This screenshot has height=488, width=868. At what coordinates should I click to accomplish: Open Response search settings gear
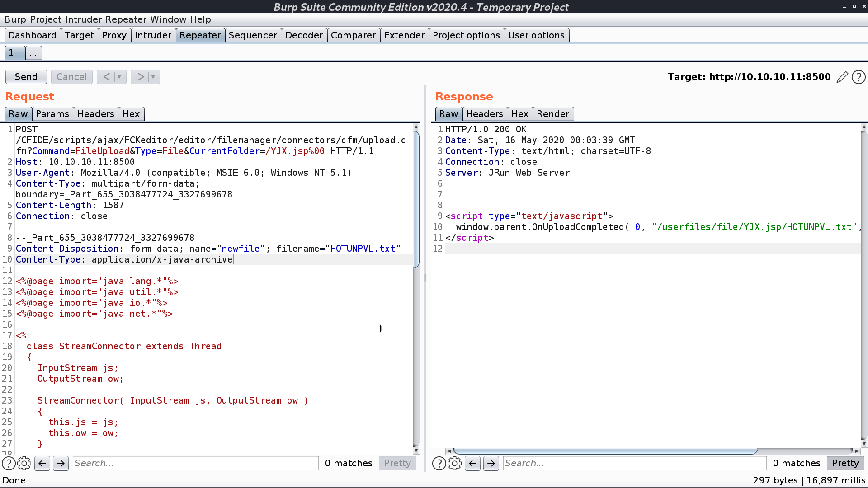click(455, 464)
